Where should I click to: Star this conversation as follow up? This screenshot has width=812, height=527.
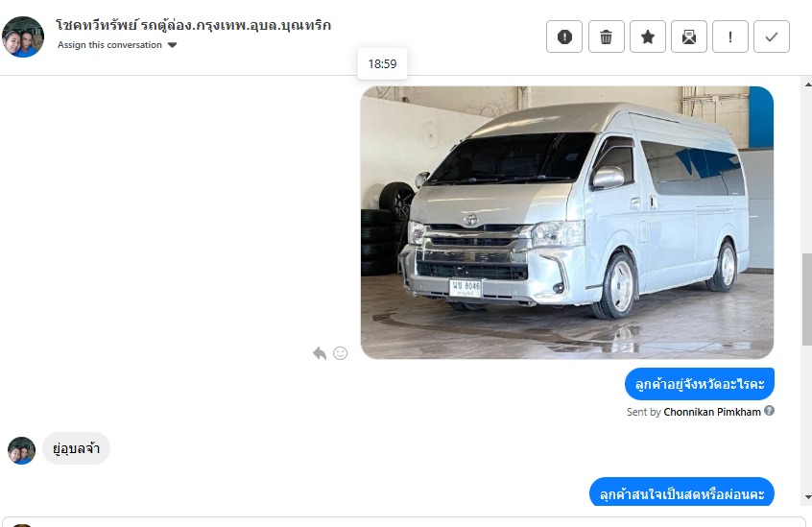tap(647, 36)
